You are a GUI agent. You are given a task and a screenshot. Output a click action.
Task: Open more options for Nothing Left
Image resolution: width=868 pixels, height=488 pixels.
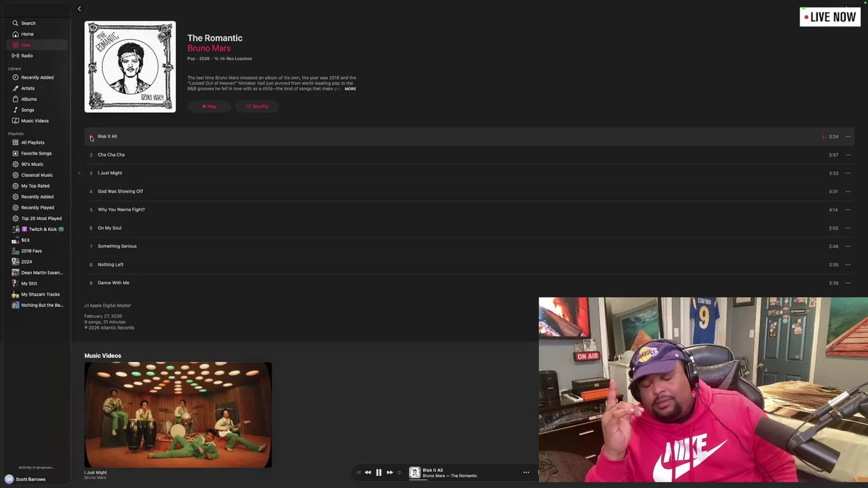point(848,264)
